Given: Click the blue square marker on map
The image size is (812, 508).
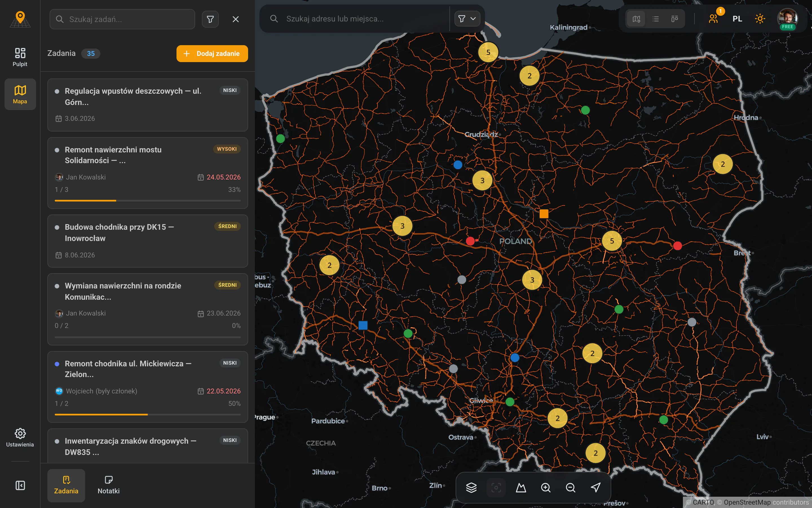Looking at the screenshot, I should [363, 325].
